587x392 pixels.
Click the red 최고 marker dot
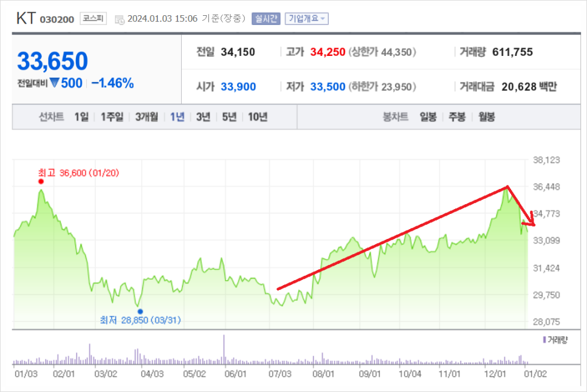41,182
